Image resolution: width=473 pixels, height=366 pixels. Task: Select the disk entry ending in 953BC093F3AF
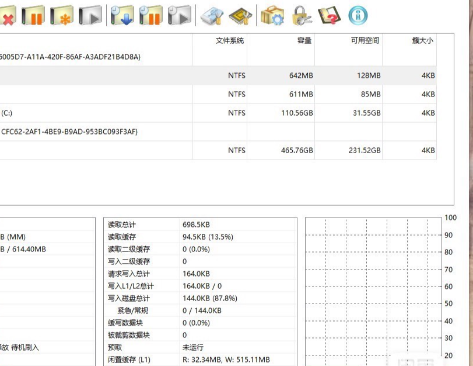(x=218, y=132)
